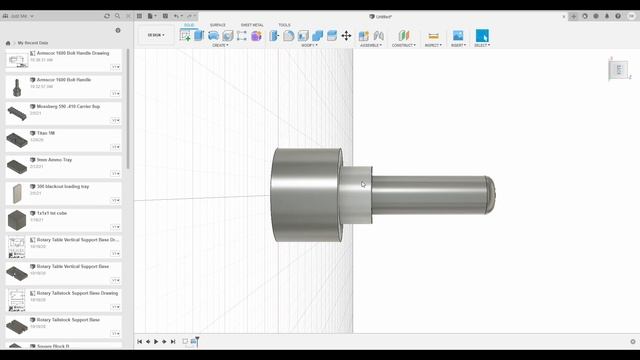Jump to timeline beginning

pos(140,342)
